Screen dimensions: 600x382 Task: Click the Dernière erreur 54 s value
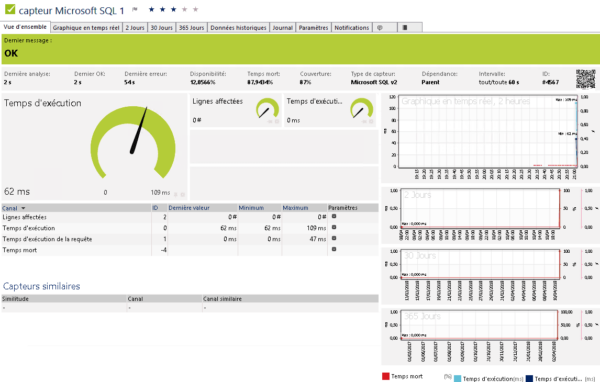click(x=129, y=82)
